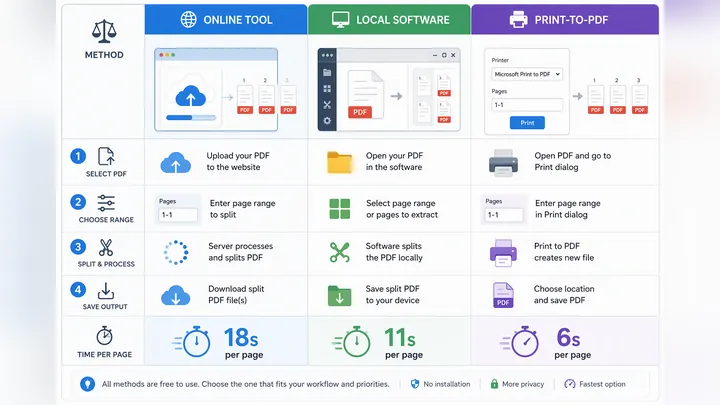Screen dimensions: 720x405
Task: Click the printer icon beside PRINT-TO-PDF
Action: [x=518, y=20]
